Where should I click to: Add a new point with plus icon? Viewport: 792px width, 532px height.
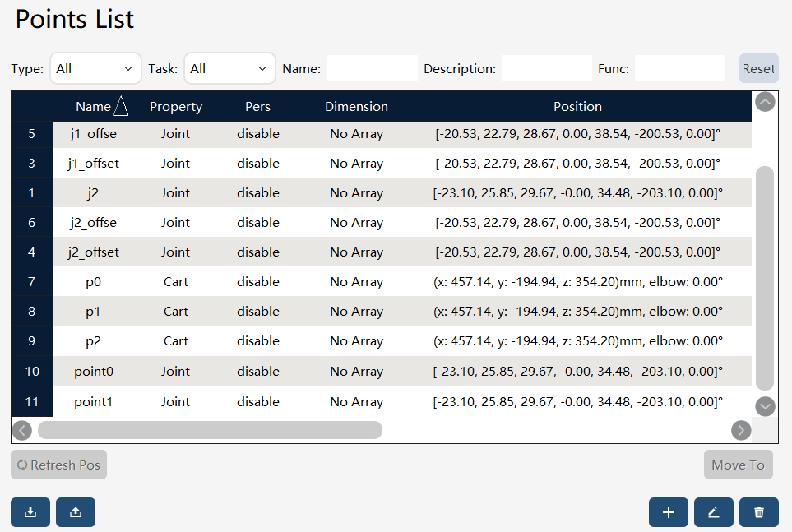click(x=669, y=511)
